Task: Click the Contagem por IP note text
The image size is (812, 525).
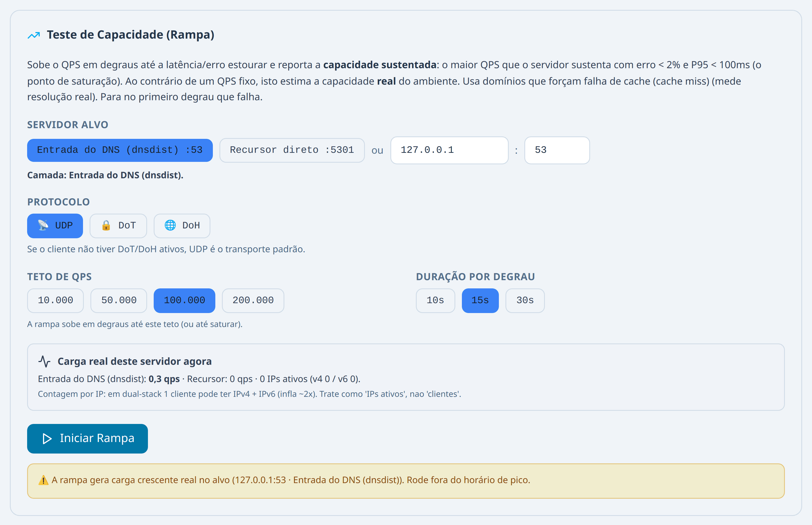Action: coord(250,394)
